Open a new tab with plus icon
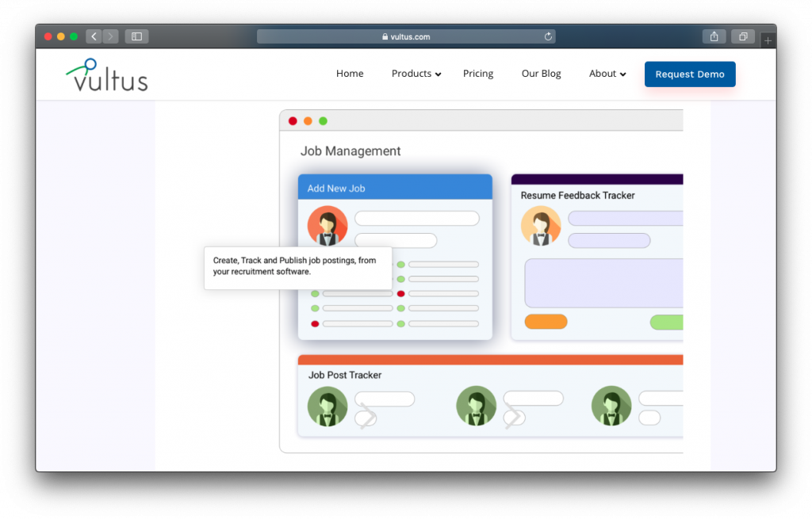The image size is (812, 519). click(767, 40)
